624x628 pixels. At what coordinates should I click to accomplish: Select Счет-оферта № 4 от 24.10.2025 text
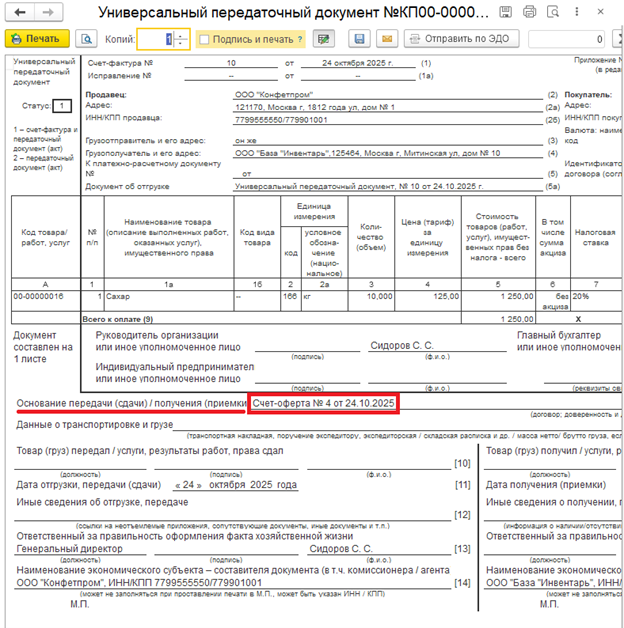323,403
